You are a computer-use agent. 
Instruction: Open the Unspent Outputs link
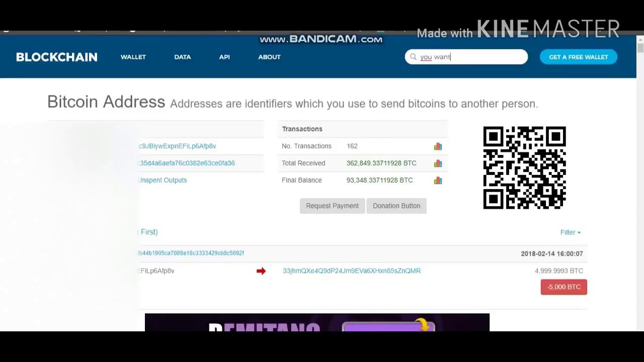[x=163, y=180]
